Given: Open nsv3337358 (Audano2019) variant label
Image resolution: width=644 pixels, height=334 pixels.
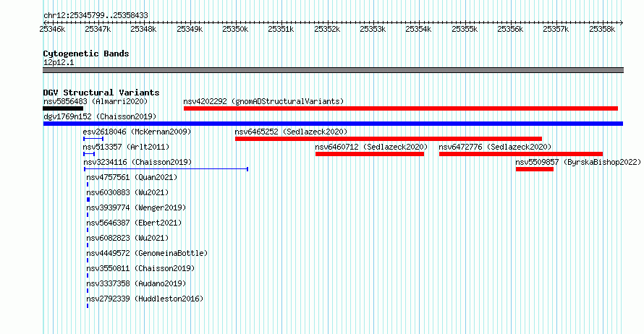Looking at the screenshot, I should 136,283.
